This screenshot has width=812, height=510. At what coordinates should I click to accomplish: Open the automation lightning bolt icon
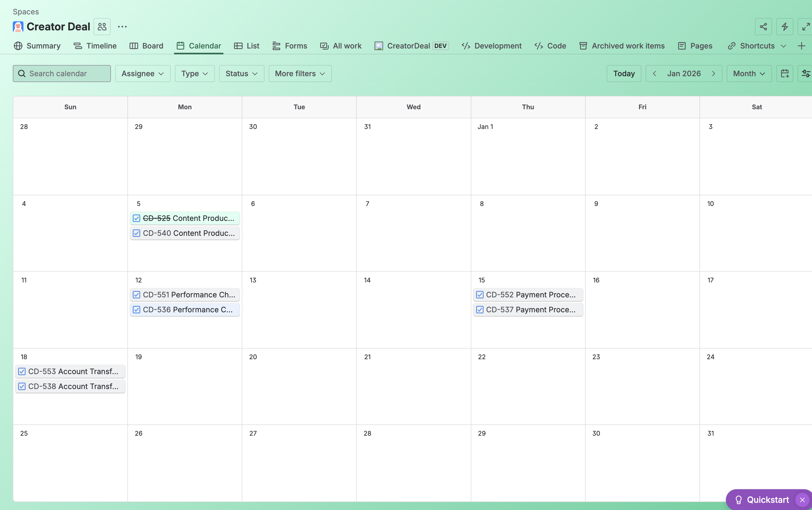pos(784,27)
